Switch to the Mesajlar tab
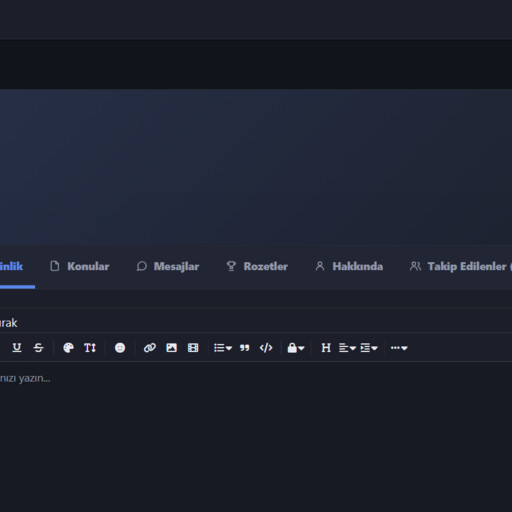This screenshot has height=512, width=512. point(168,266)
